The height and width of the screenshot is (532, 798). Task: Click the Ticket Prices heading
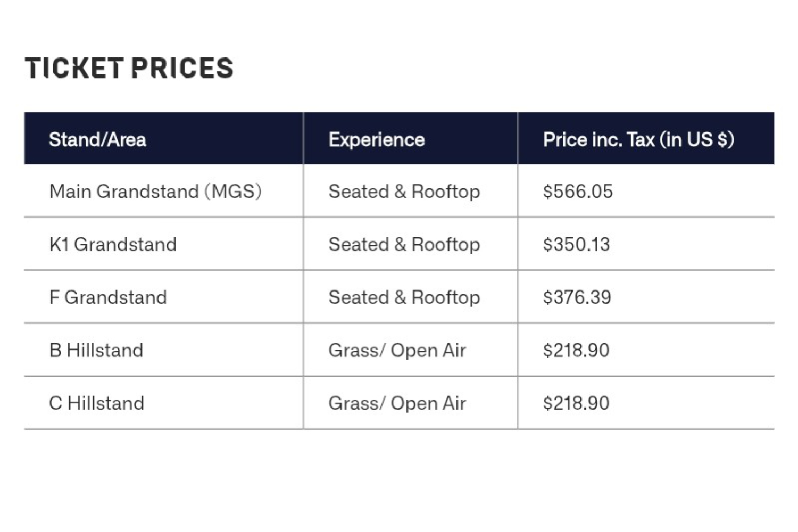tap(129, 68)
